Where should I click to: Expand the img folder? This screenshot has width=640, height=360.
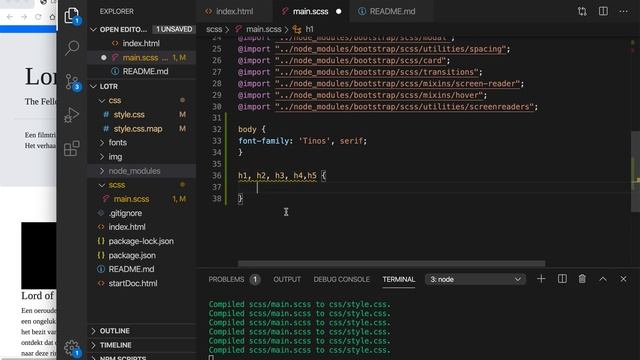click(142, 157)
